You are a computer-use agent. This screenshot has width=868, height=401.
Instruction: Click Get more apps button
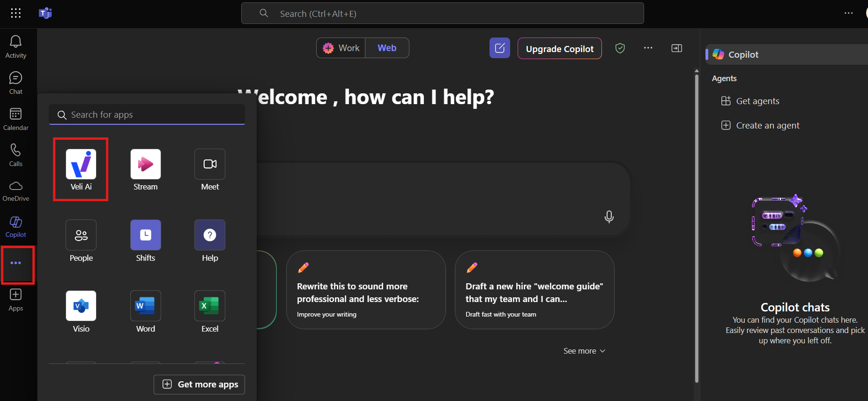tap(199, 384)
